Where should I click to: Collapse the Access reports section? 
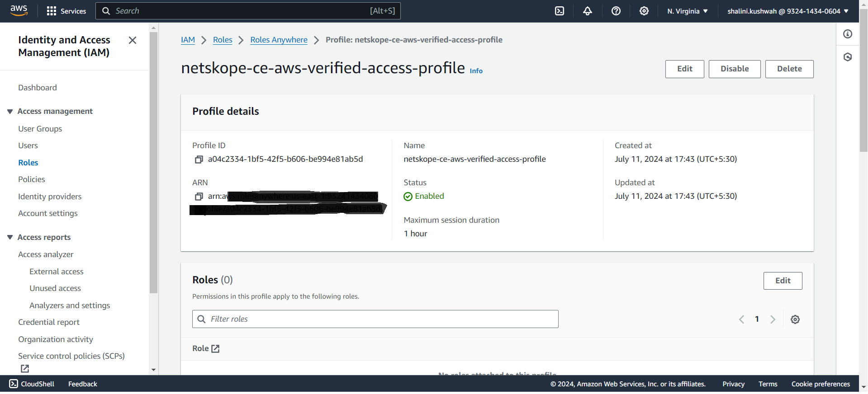pos(10,238)
